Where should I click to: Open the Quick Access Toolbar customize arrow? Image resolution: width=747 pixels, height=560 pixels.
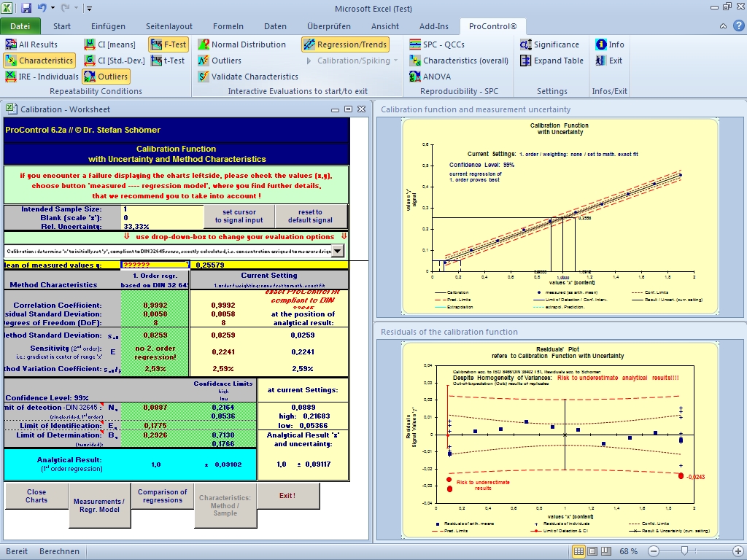tap(89, 9)
